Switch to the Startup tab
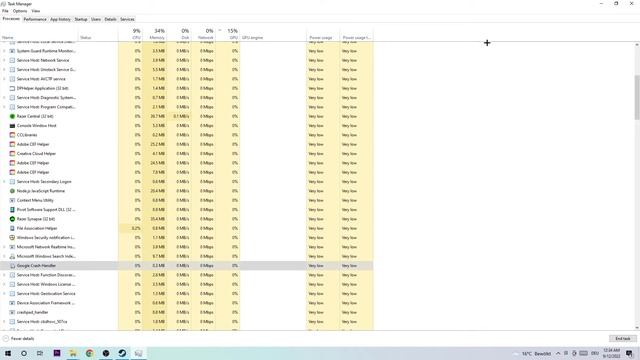640x360 pixels. pos(81,19)
